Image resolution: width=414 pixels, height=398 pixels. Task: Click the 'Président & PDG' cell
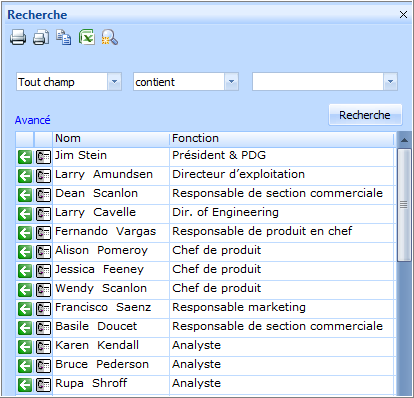pyautogui.click(x=282, y=157)
